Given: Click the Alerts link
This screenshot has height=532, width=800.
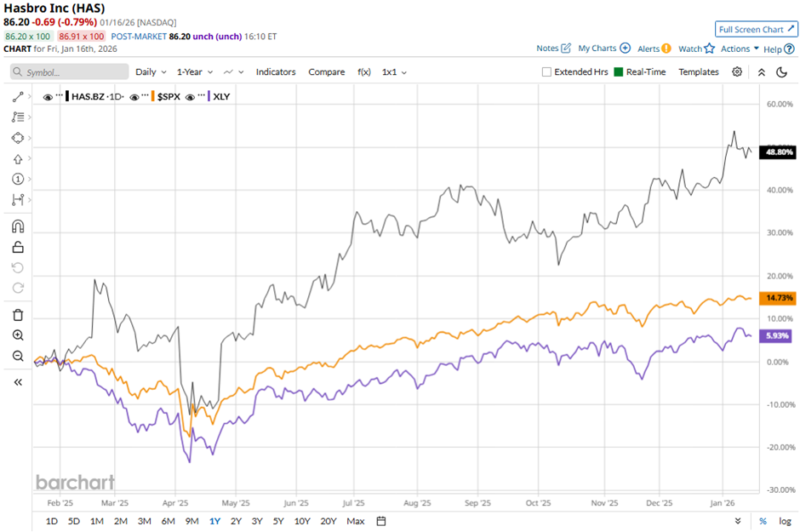Looking at the screenshot, I should point(654,49).
